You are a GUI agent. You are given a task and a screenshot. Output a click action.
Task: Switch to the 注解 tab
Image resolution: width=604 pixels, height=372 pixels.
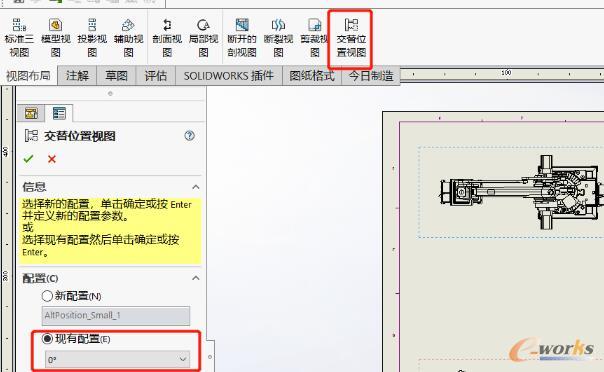77,75
